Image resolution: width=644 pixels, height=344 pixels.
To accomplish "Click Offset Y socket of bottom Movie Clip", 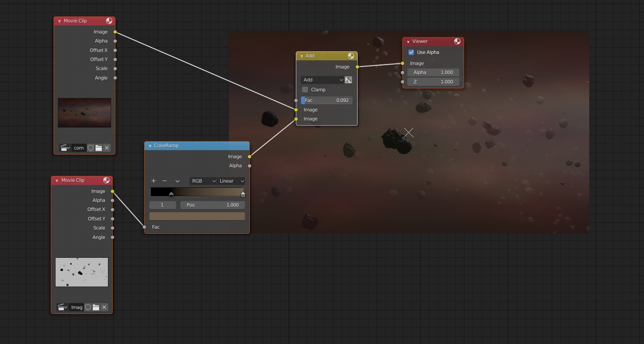I will click(113, 219).
